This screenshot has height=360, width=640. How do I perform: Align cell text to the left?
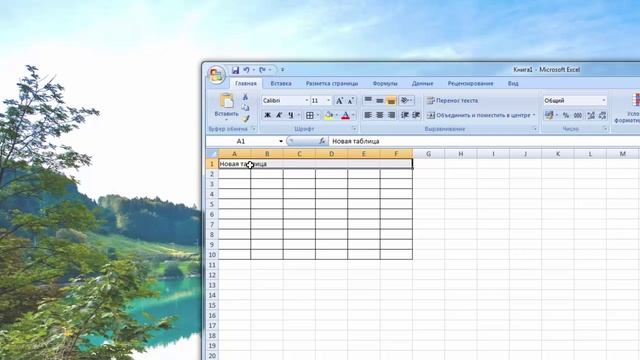point(368,116)
